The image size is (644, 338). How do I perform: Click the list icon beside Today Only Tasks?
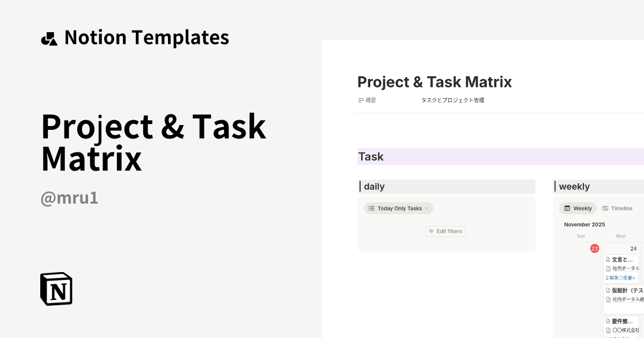(x=371, y=208)
